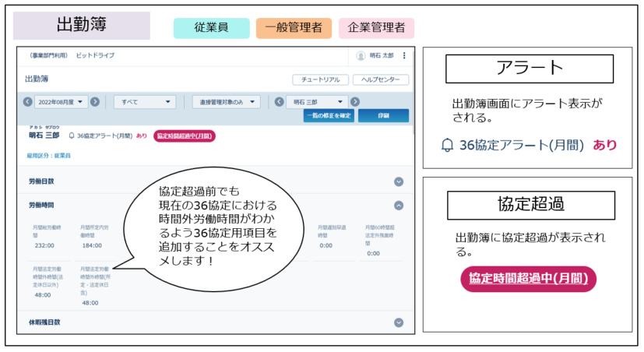Go to previous month with left arrow

pos(28,102)
